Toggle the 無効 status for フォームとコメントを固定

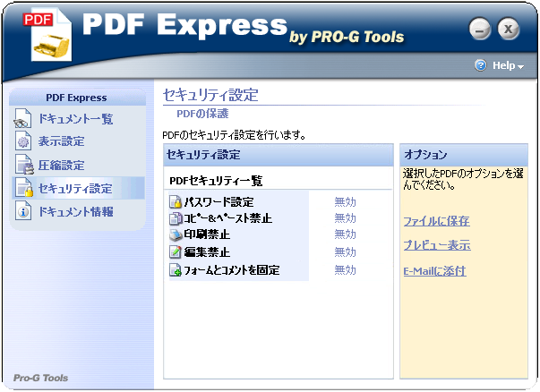coord(345,269)
